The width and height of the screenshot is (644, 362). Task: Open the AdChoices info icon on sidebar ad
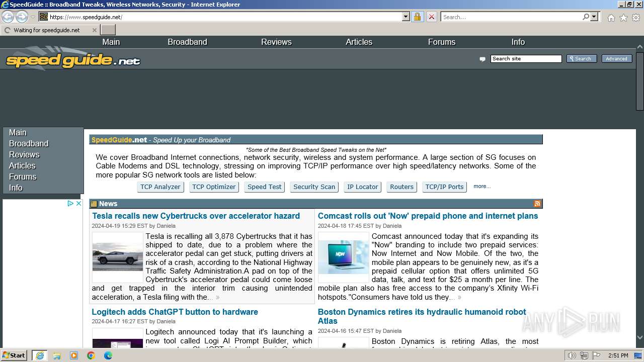71,203
